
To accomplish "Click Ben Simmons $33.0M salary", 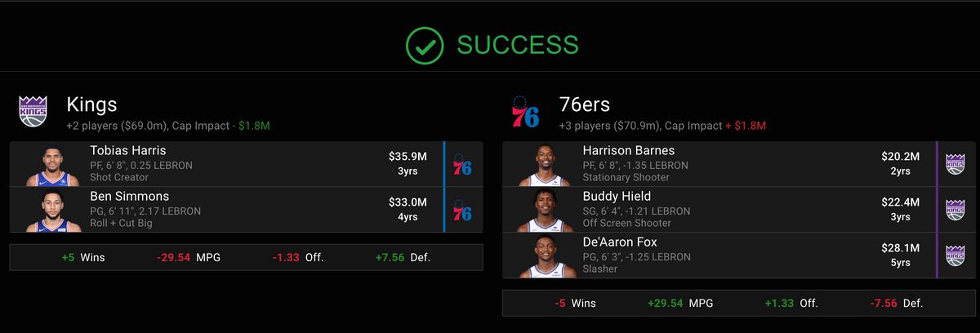I will coord(408,202).
